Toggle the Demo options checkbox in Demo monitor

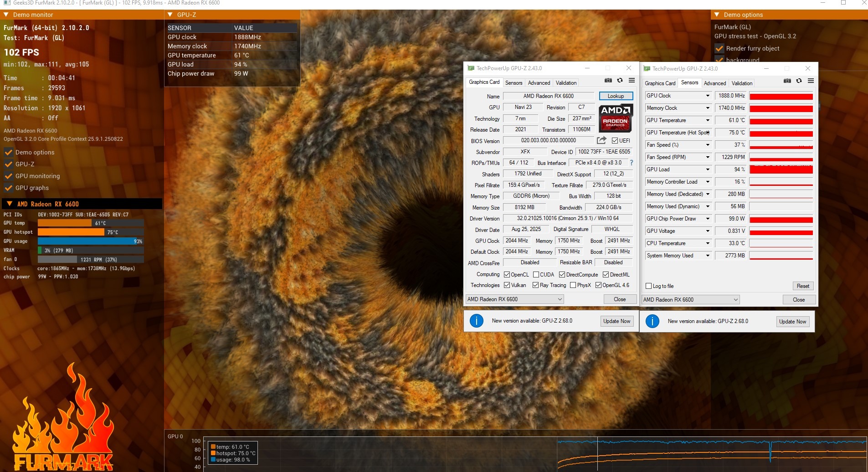(8, 152)
